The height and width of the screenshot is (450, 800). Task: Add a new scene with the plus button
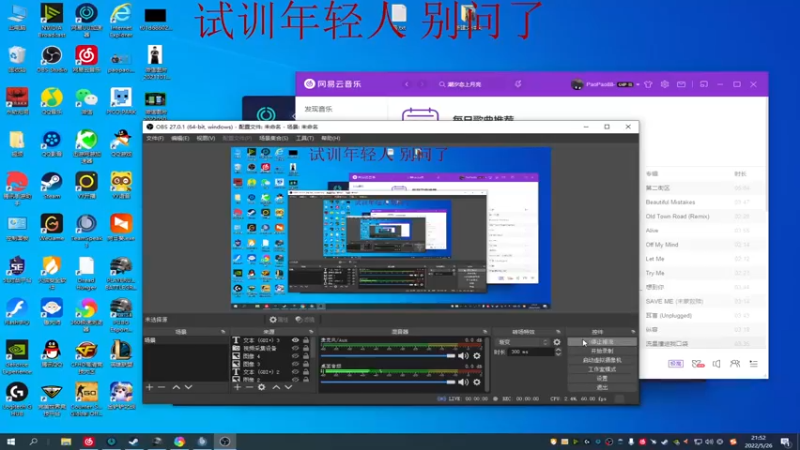[149, 387]
